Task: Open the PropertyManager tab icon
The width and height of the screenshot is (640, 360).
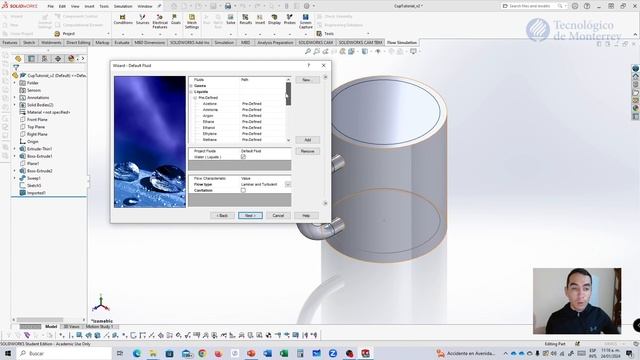Action: tap(31, 59)
